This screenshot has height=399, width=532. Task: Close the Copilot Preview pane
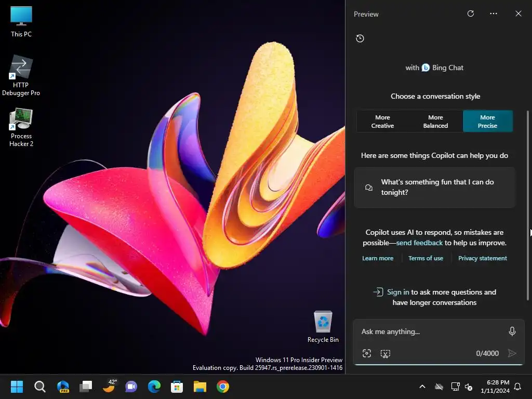point(518,14)
